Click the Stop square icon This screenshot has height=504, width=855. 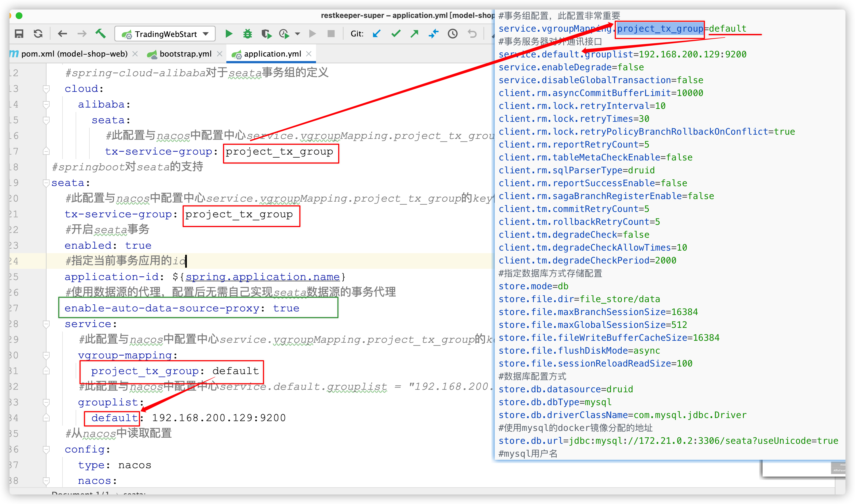[331, 34]
